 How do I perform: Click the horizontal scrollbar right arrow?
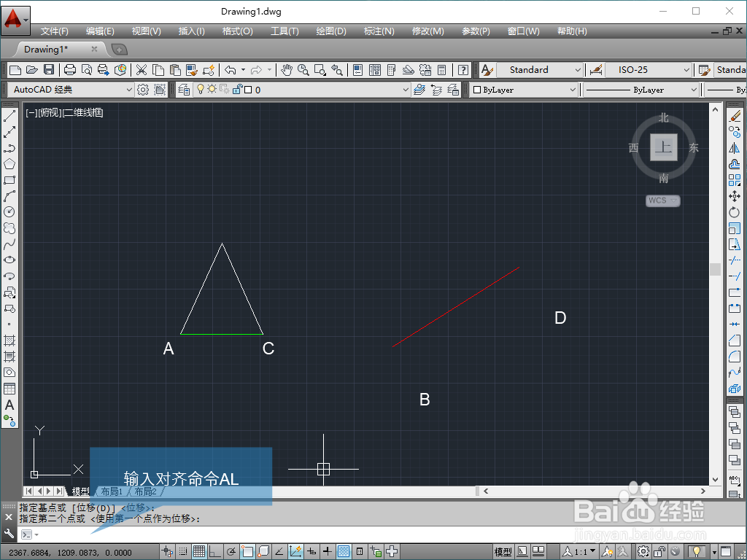click(x=703, y=491)
